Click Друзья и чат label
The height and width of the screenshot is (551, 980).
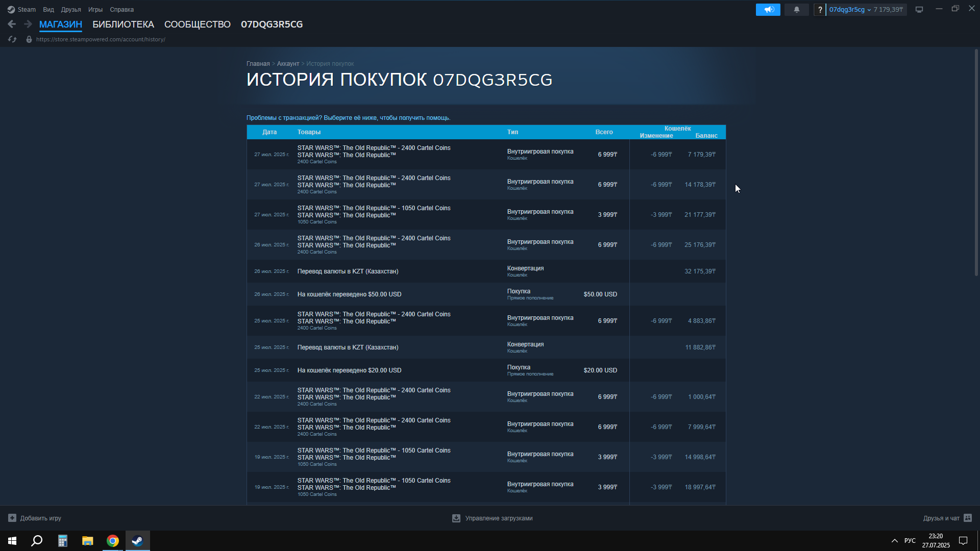coord(941,518)
